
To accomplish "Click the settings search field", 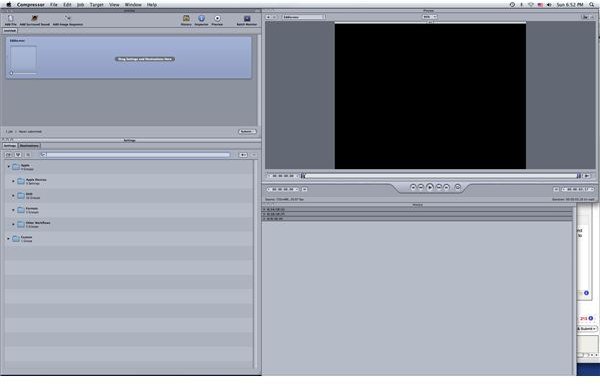I will pyautogui.click(x=135, y=155).
